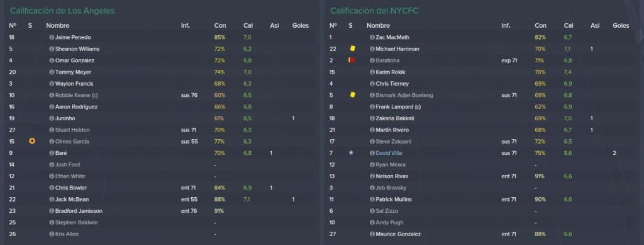Select the Zakaria Bakkali row

point(483,118)
